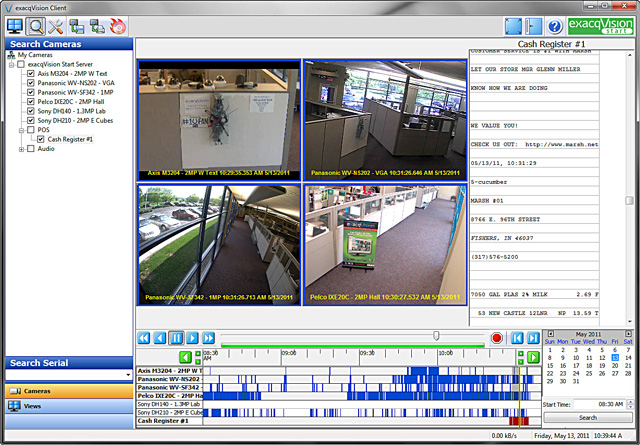Click the Search button below calendar
The width and height of the screenshot is (640, 445).
click(x=590, y=417)
